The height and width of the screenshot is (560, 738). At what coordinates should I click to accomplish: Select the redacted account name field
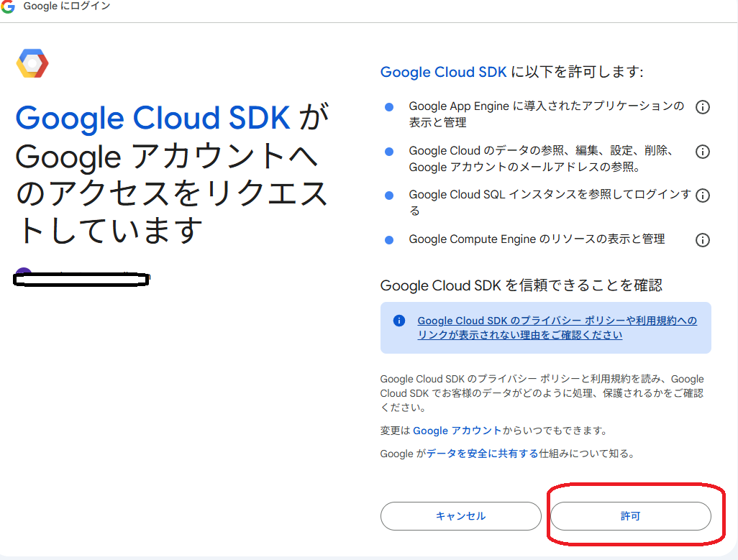81,280
